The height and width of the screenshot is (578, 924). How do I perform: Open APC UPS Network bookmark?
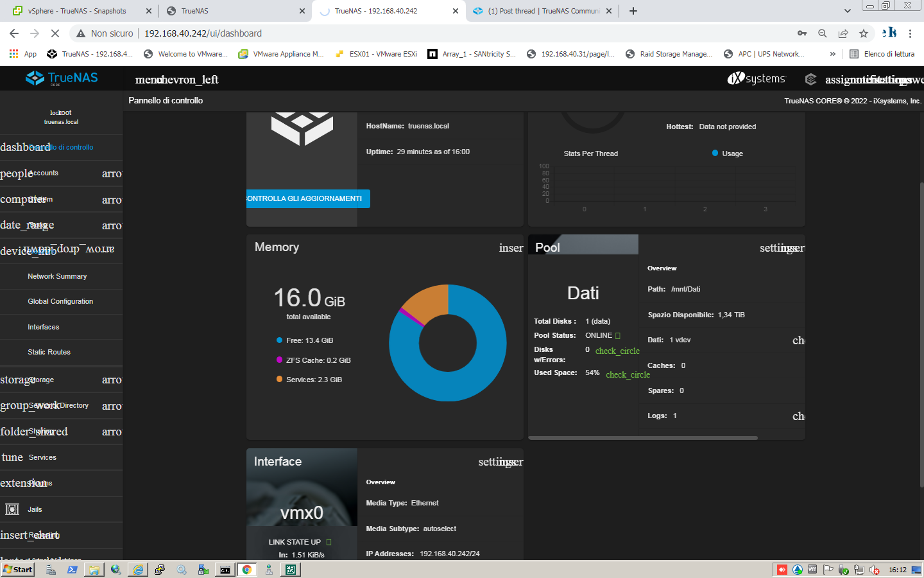(x=764, y=54)
